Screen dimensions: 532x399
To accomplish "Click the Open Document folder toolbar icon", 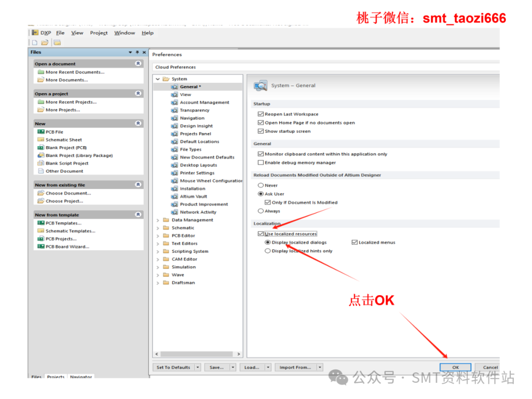I will point(44,42).
